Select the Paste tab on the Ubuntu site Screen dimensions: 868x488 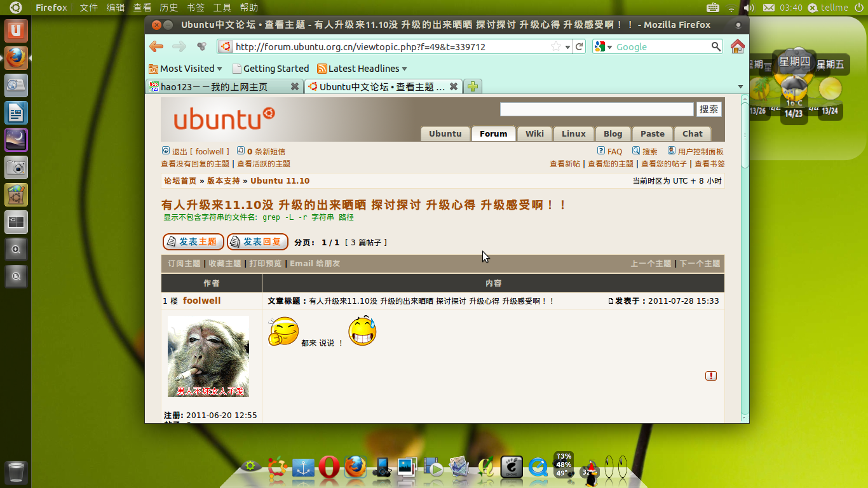tap(653, 133)
